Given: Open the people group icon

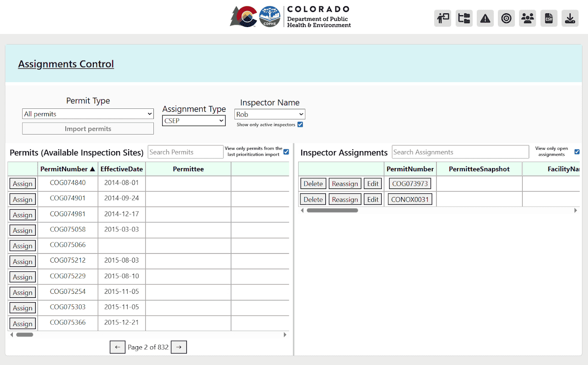Looking at the screenshot, I should (x=528, y=18).
